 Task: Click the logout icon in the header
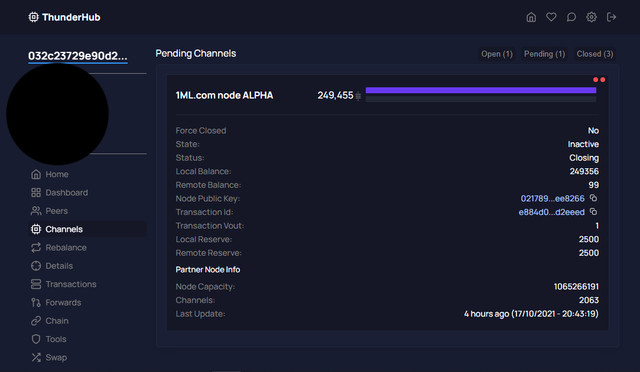point(611,17)
